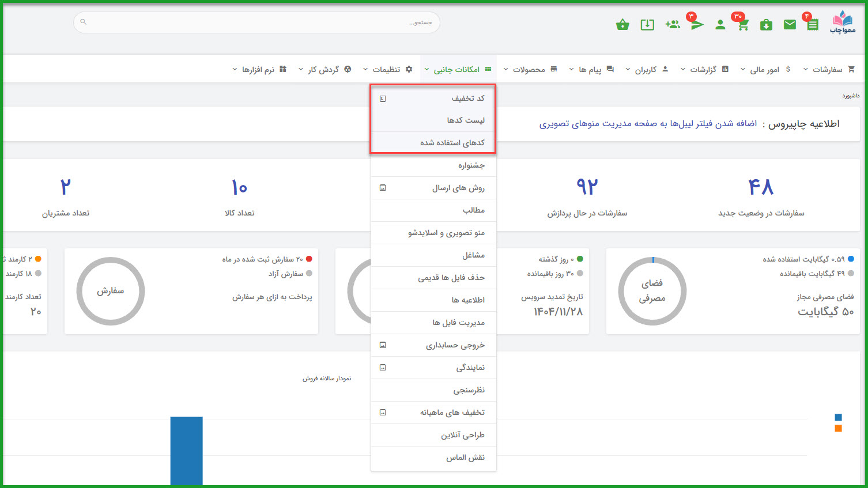Click the briefcase download icon
Viewport: 868px width, 488px height.
point(766,25)
